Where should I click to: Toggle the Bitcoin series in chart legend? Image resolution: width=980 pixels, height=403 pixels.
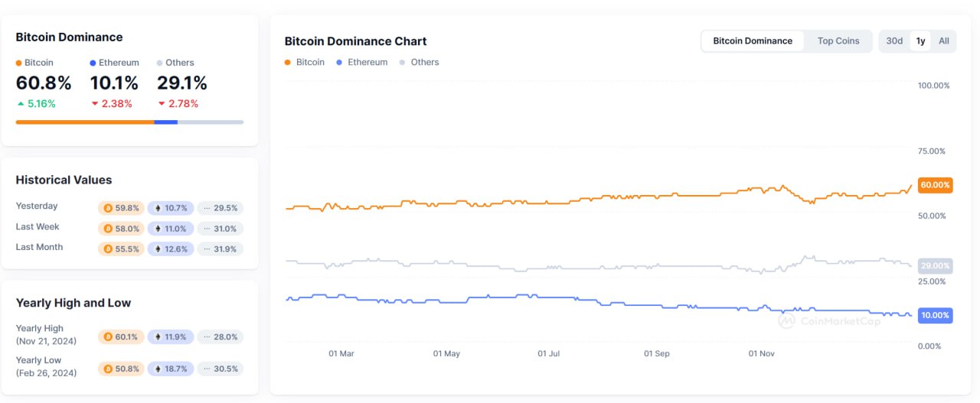(x=305, y=62)
